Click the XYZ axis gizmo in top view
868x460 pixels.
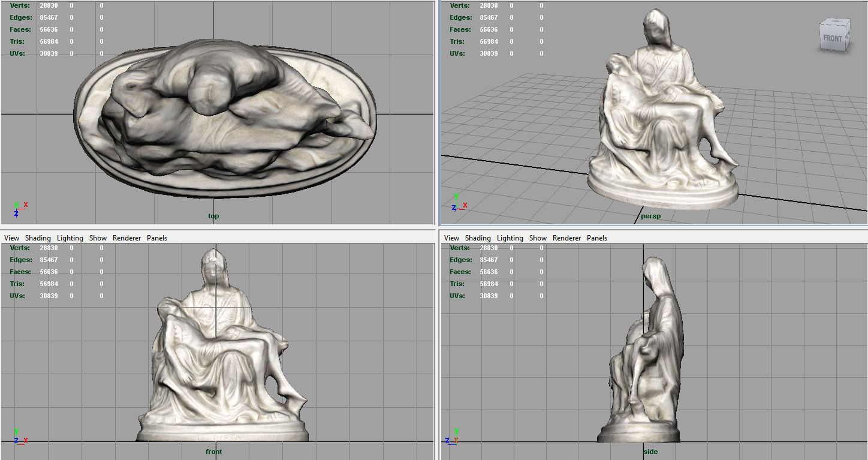20,209
